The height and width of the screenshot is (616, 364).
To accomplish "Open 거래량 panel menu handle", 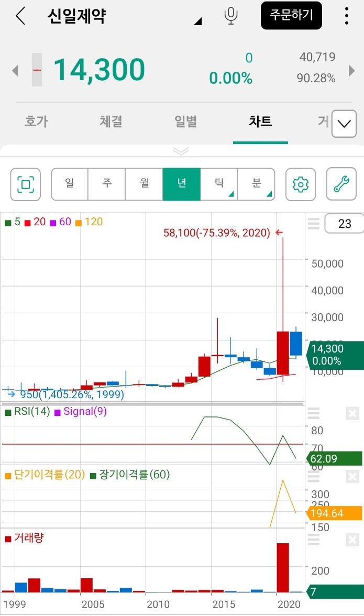I will (313, 540).
